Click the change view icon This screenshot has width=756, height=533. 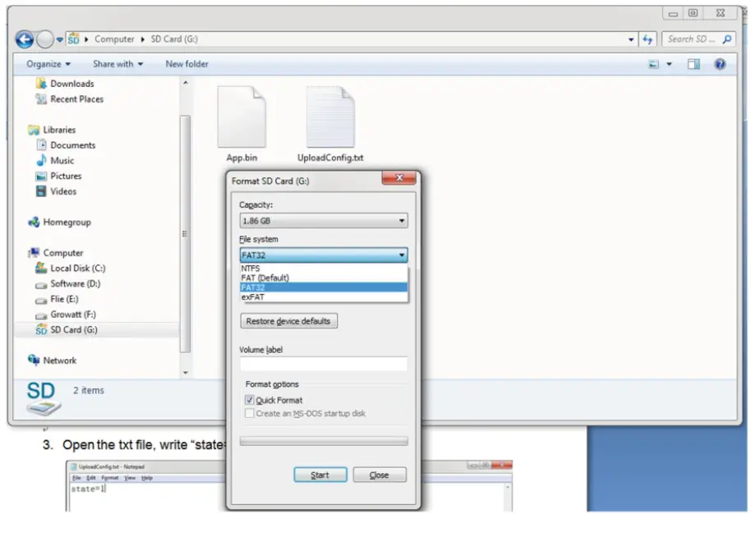pos(653,63)
